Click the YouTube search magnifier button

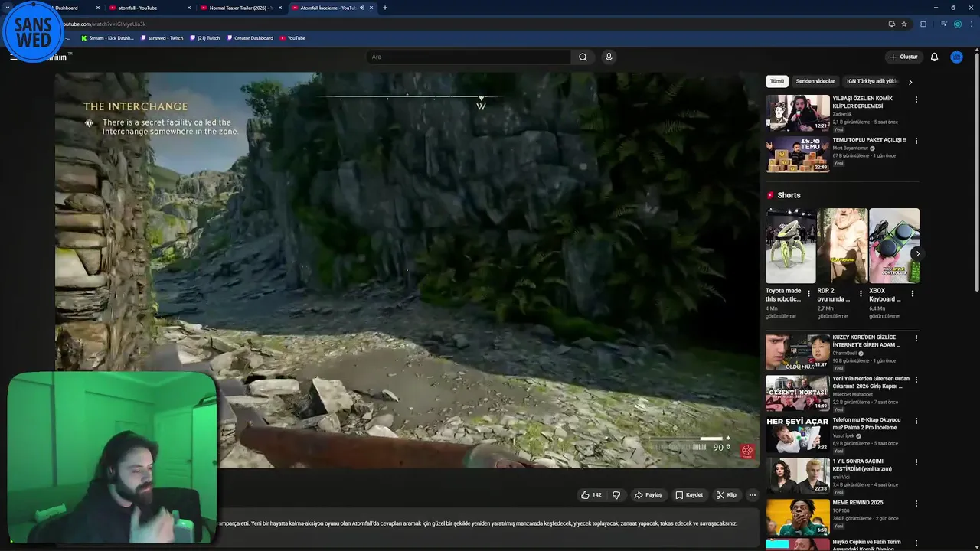coord(583,57)
